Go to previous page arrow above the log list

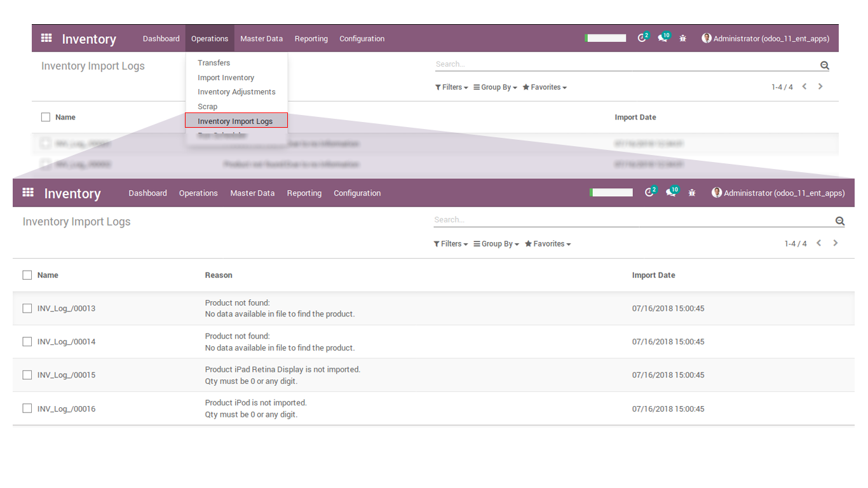click(x=819, y=243)
